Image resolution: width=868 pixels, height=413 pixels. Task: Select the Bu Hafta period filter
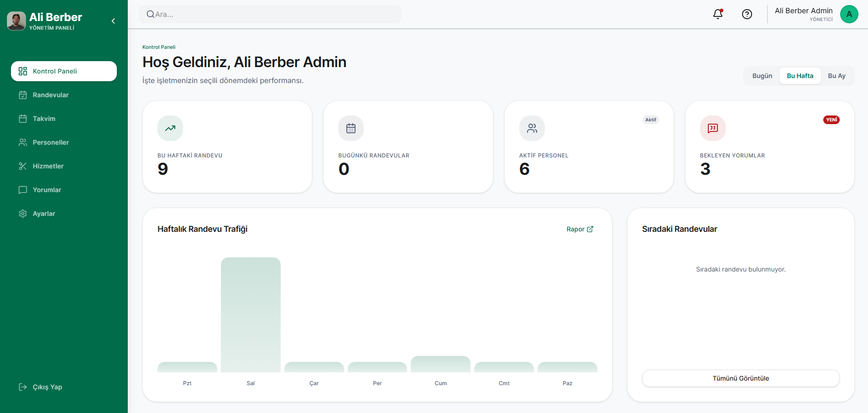[800, 76]
